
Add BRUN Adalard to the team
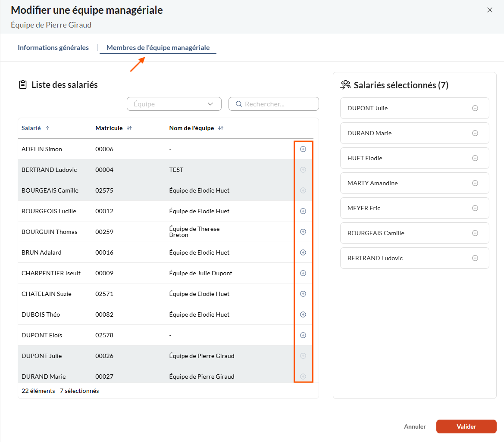click(303, 252)
